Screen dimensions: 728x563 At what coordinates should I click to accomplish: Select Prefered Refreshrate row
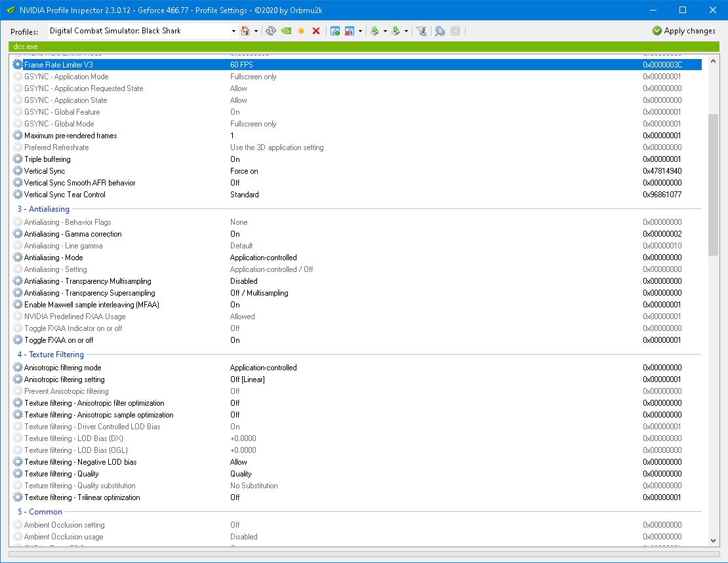357,147
